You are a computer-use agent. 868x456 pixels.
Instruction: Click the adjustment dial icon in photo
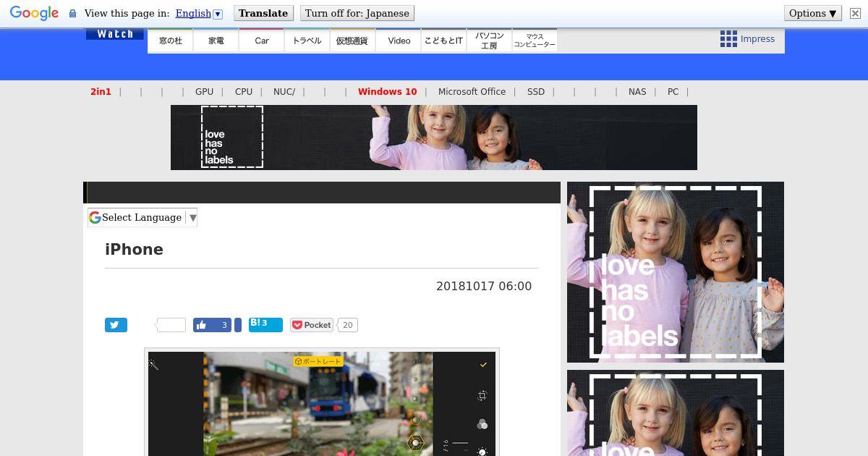(482, 452)
